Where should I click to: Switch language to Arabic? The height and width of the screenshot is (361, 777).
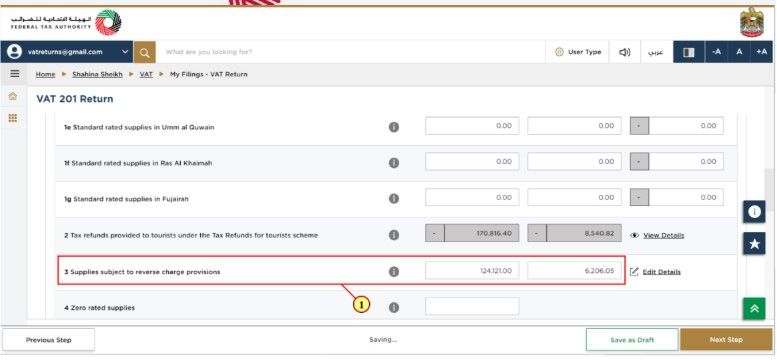click(656, 52)
